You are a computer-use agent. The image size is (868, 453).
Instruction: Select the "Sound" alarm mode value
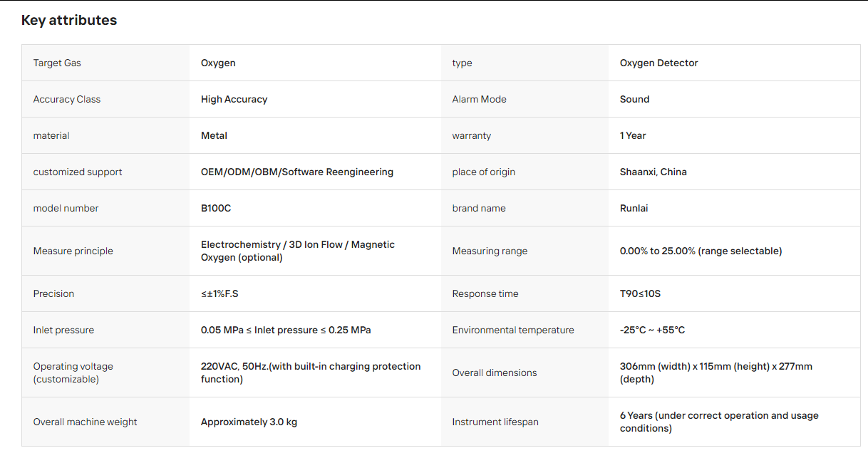point(635,99)
